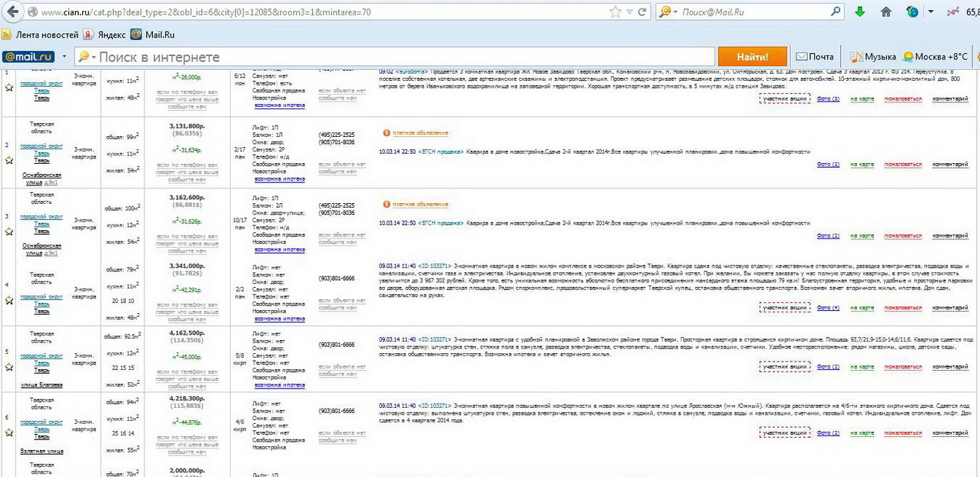Click the Mail.ru logo in the toolbar
This screenshot has width=980, height=477.
[x=28, y=57]
